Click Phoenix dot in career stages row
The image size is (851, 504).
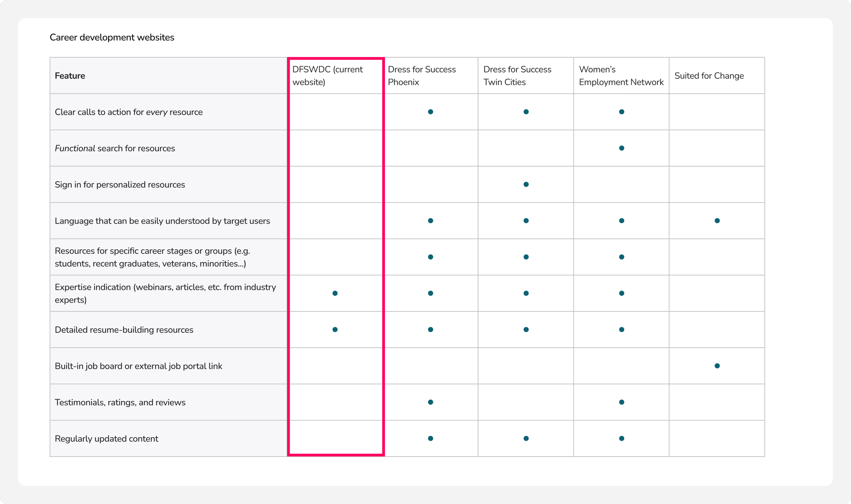pos(431,257)
